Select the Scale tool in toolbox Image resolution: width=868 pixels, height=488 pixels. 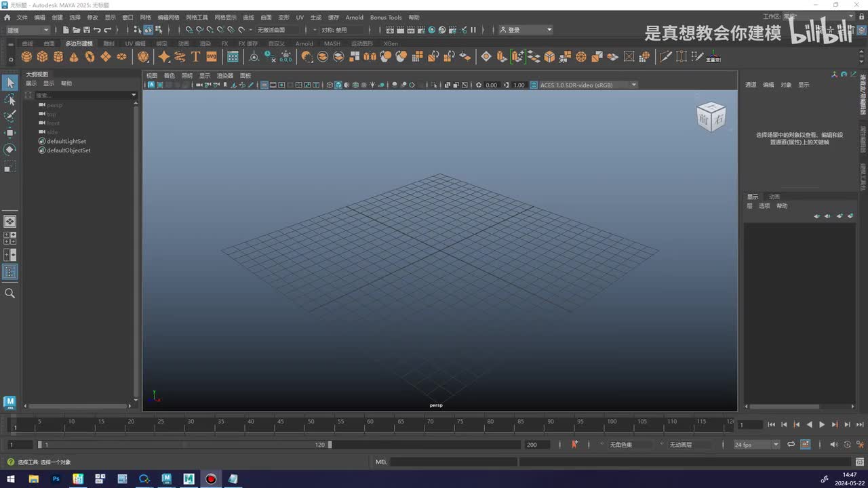pos(10,166)
